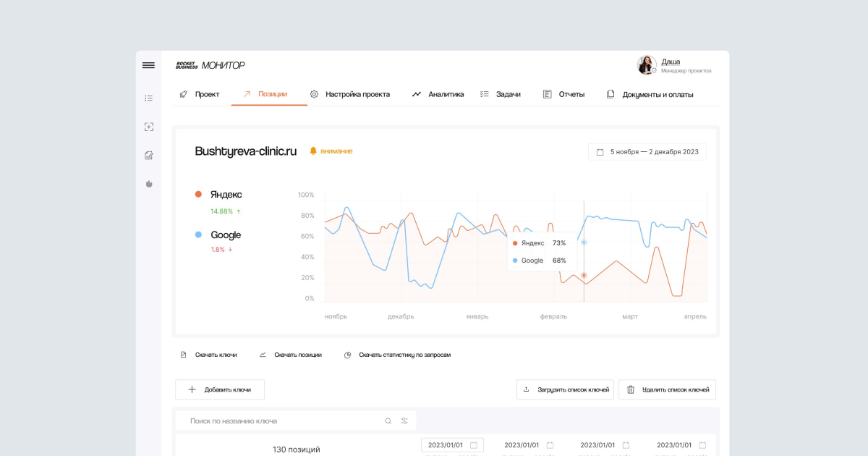Click the orange bell icon next to внимание

313,151
